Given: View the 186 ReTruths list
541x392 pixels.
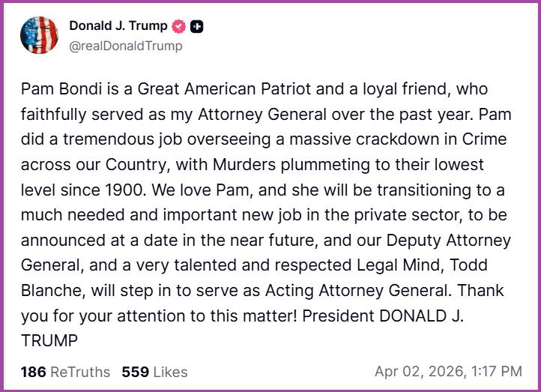Looking at the screenshot, I should pos(65,372).
